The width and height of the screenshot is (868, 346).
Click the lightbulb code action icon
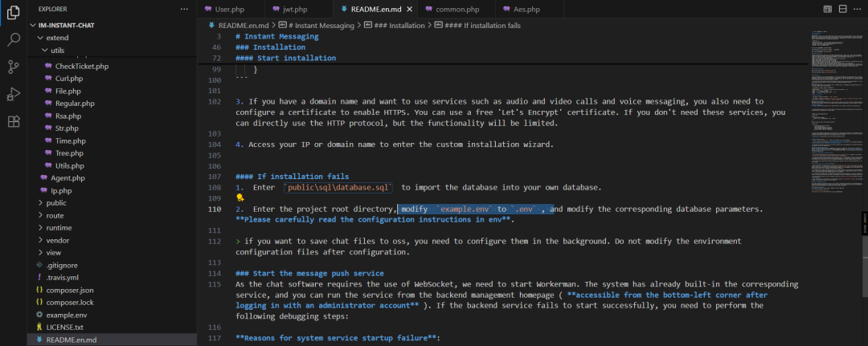click(240, 197)
